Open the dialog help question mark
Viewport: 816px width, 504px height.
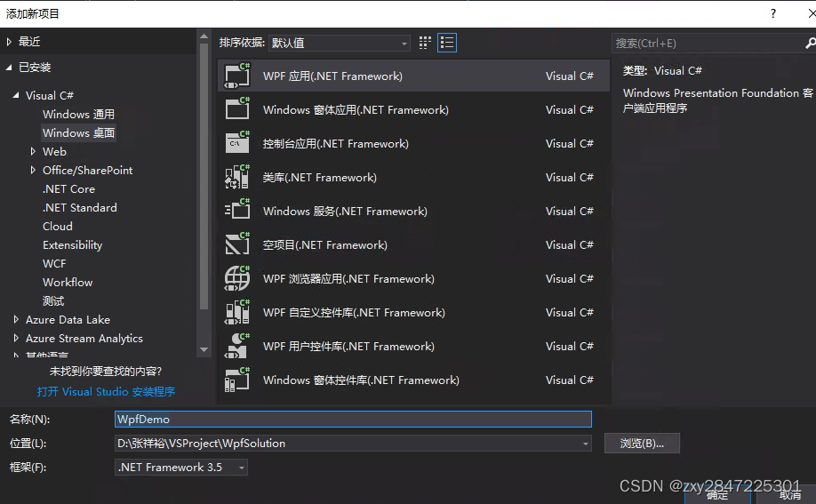pos(773,13)
